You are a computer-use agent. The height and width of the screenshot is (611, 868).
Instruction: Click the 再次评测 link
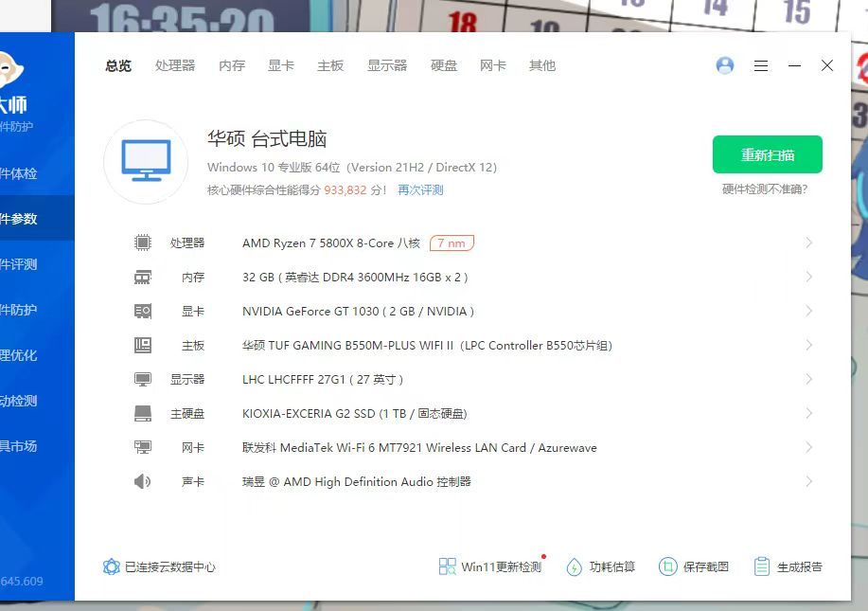point(420,190)
